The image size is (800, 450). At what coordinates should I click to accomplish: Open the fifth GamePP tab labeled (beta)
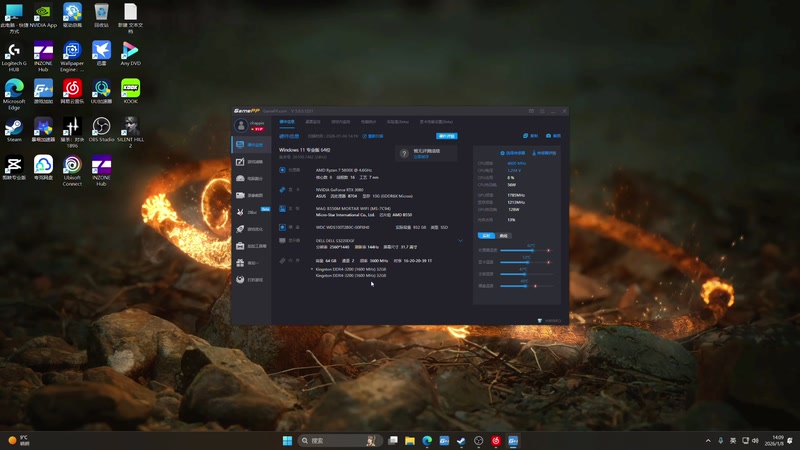click(398, 122)
